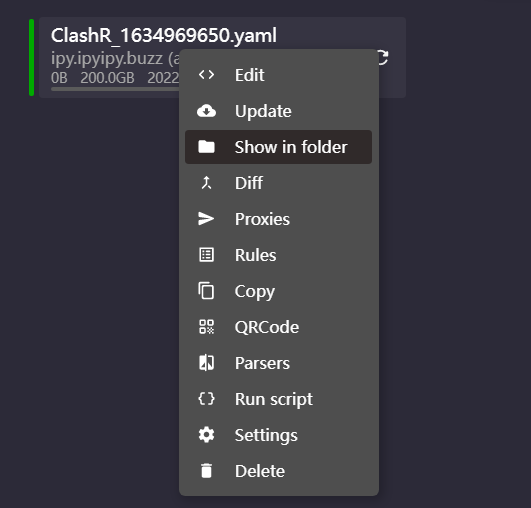
Task: Click the Run script curly-braces icon
Action: point(206,399)
